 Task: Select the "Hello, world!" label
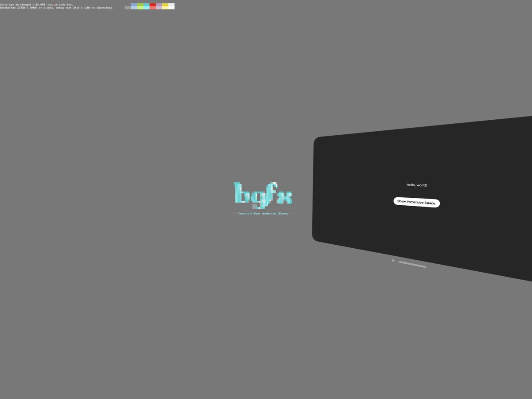417,185
